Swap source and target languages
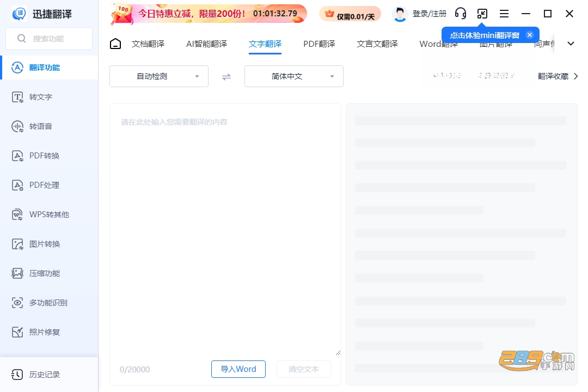 (226, 77)
